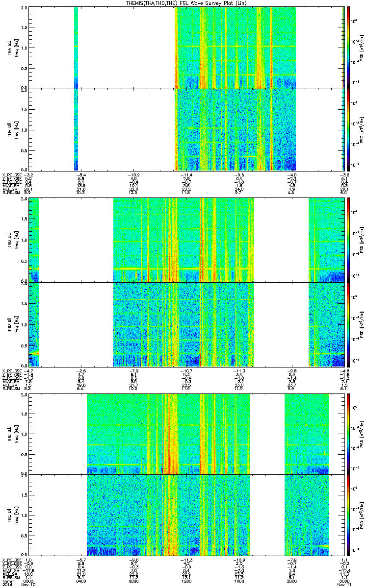
Task: Select the color bar beside THE B⊥ panel
Action: tap(348, 434)
